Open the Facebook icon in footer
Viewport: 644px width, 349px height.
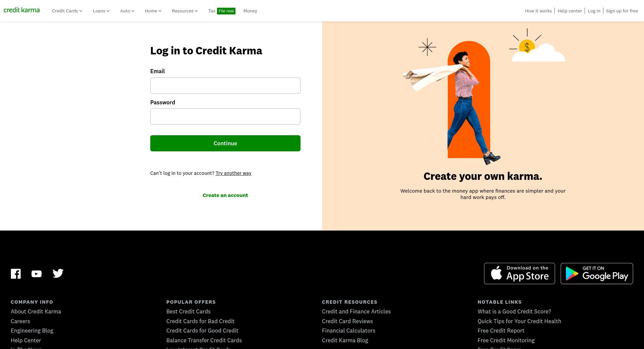16,273
